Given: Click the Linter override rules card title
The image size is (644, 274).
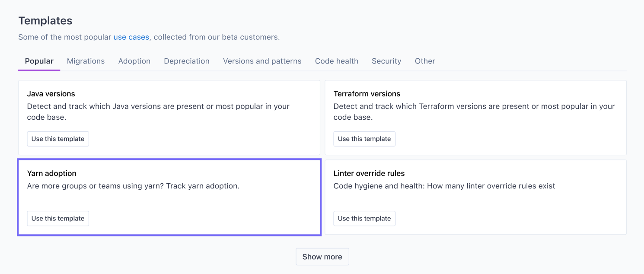Looking at the screenshot, I should click(x=369, y=173).
